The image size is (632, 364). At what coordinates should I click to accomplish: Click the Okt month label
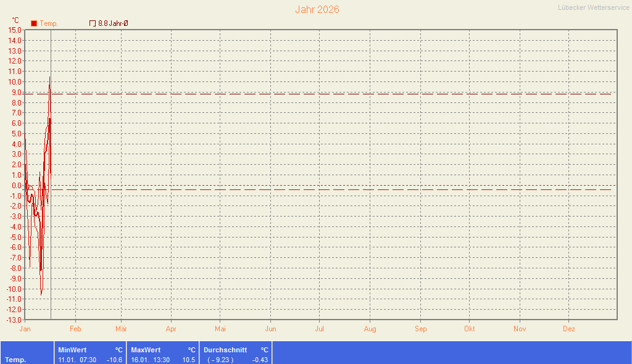pos(470,329)
